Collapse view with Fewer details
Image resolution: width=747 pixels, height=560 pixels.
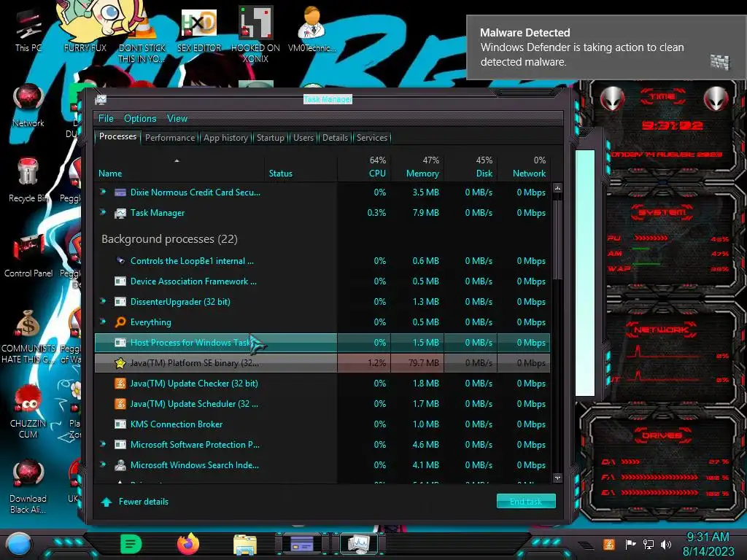(x=134, y=502)
